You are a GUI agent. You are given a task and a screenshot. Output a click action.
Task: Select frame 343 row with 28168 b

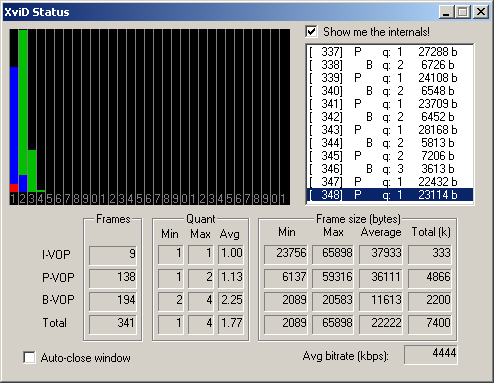(x=389, y=130)
